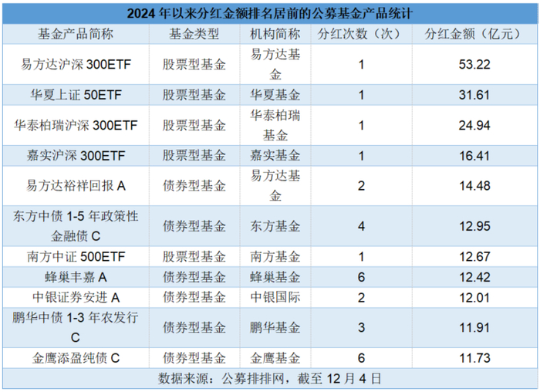Image resolution: width=540 pixels, height=392 pixels.
Task: Click institution cell 华泰柏瑞基金
Action: pyautogui.click(x=275, y=125)
